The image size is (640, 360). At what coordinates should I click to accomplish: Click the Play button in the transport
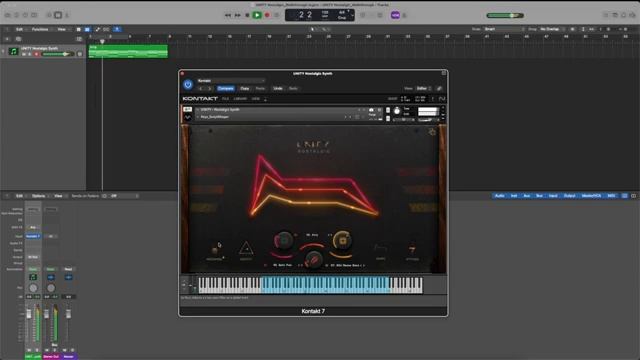[257, 15]
